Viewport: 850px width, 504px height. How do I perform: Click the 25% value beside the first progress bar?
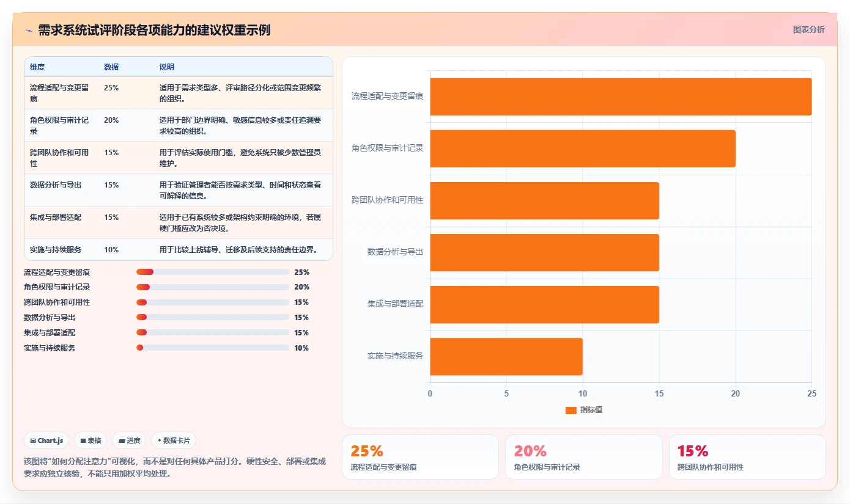(x=301, y=272)
